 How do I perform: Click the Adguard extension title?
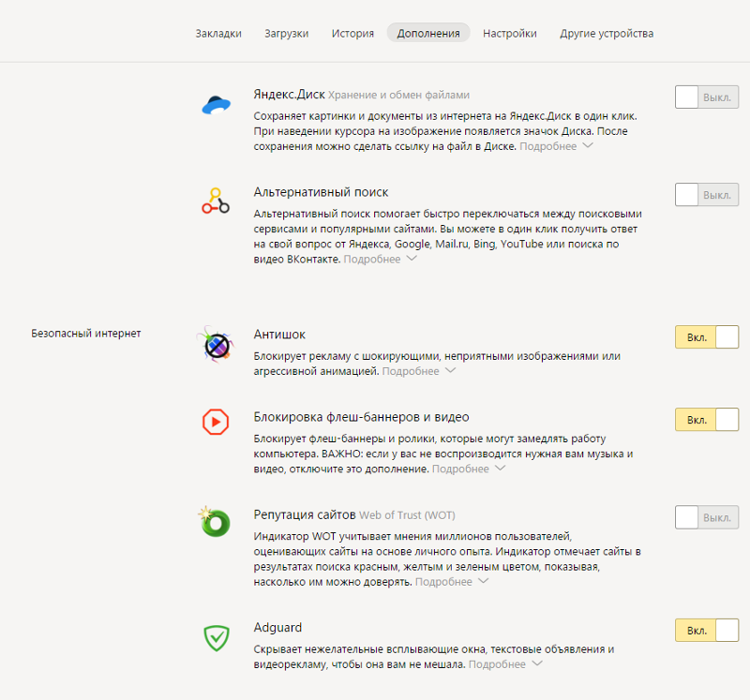pyautogui.click(x=277, y=627)
